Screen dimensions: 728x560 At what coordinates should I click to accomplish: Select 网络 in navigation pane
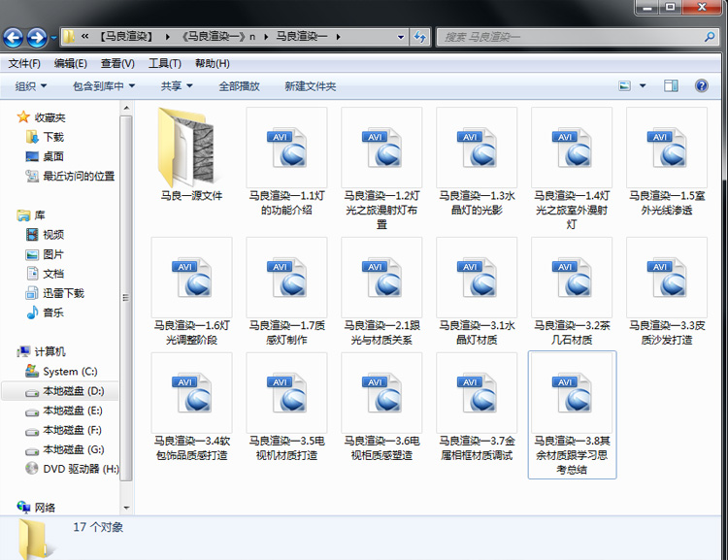pos(45,508)
